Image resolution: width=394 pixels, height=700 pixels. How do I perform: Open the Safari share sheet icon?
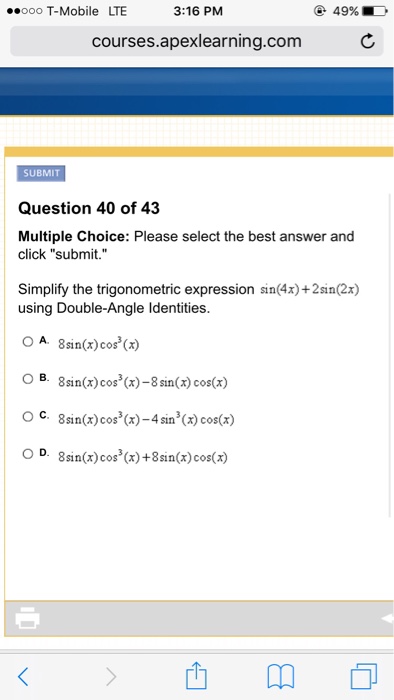coord(197,675)
